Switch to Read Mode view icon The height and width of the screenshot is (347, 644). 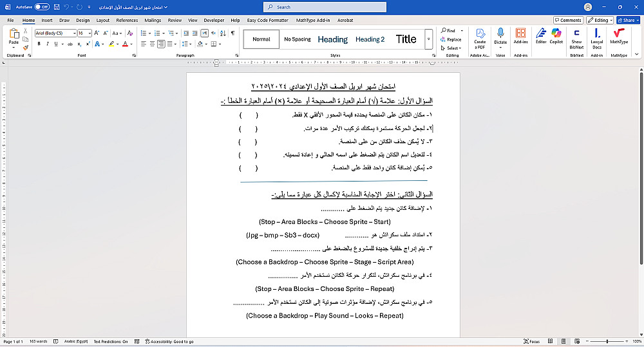(551, 341)
